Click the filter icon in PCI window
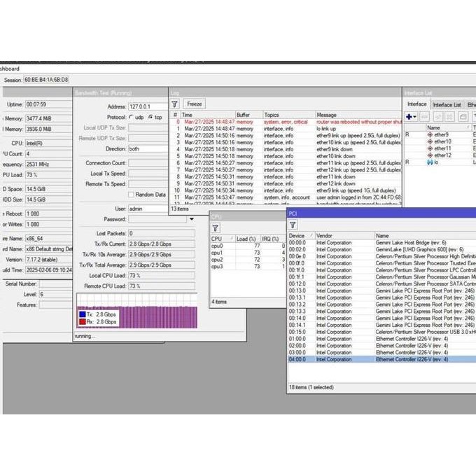 293,225
